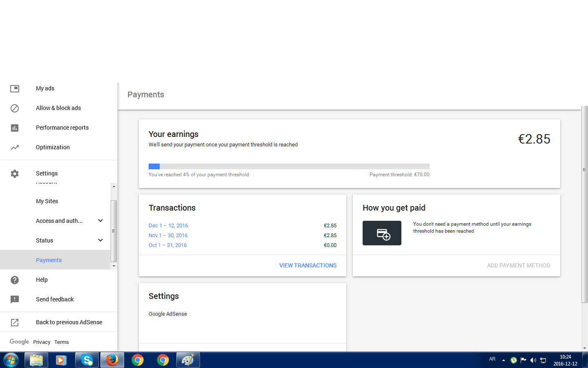Click the sidebar scrollbar up arrow

(x=114, y=186)
